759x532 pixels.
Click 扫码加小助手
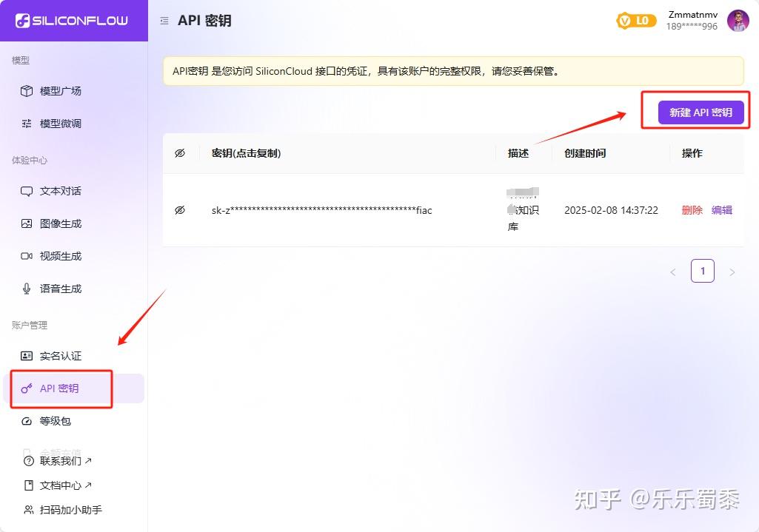70,510
